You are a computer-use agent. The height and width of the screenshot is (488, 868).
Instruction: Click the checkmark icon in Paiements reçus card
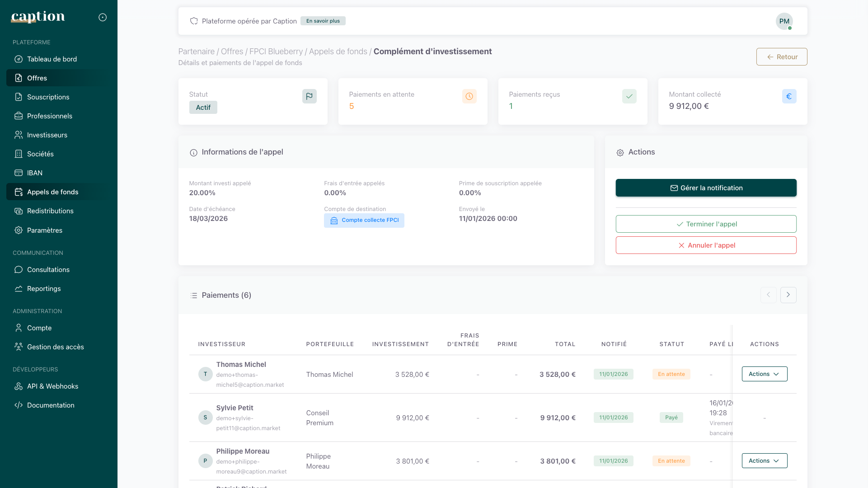coord(629,96)
